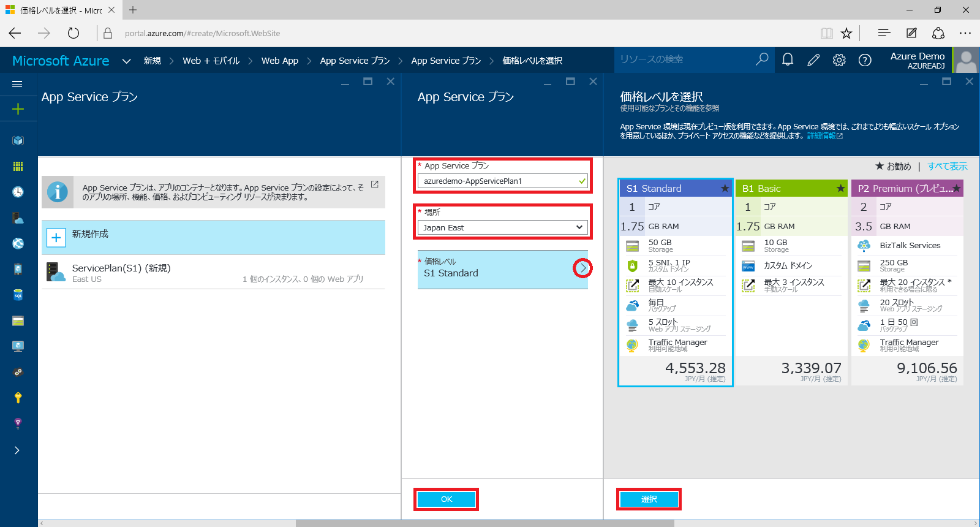Click the browser refresh icon
Image resolution: width=980 pixels, height=527 pixels.
[73, 33]
